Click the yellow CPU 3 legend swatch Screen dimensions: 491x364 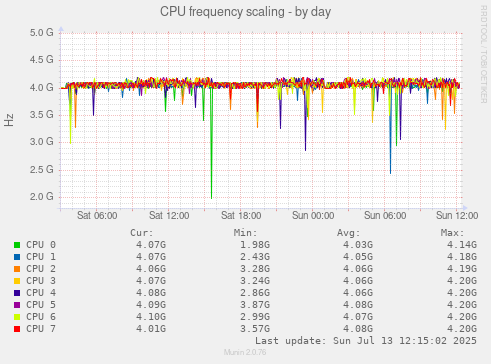pyautogui.click(x=17, y=281)
